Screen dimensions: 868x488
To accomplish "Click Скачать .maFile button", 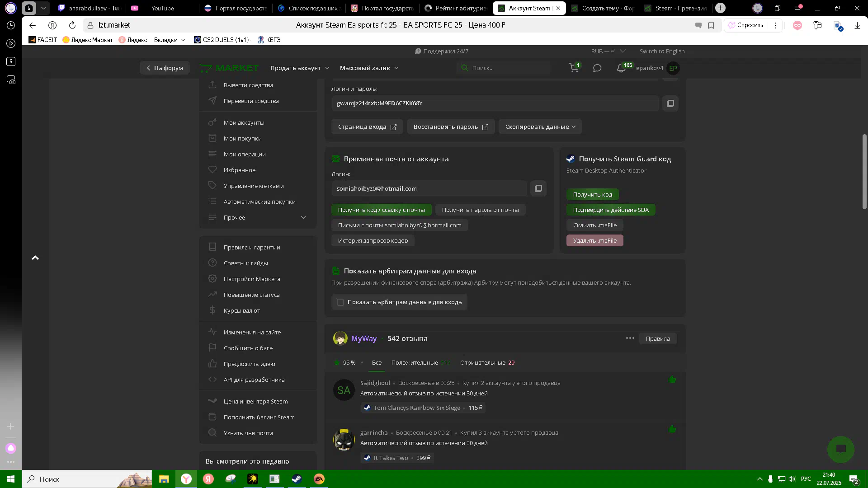I will pyautogui.click(x=594, y=225).
